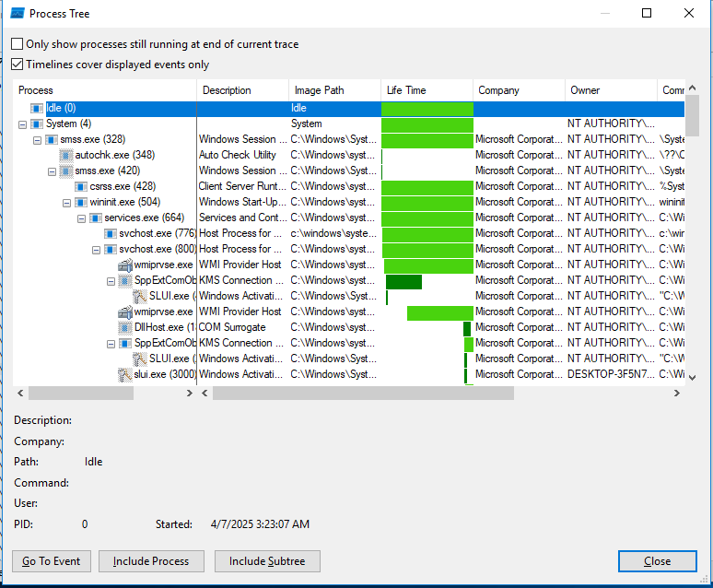
Task: Enable only show processes still running checkbox
Action: 17,43
